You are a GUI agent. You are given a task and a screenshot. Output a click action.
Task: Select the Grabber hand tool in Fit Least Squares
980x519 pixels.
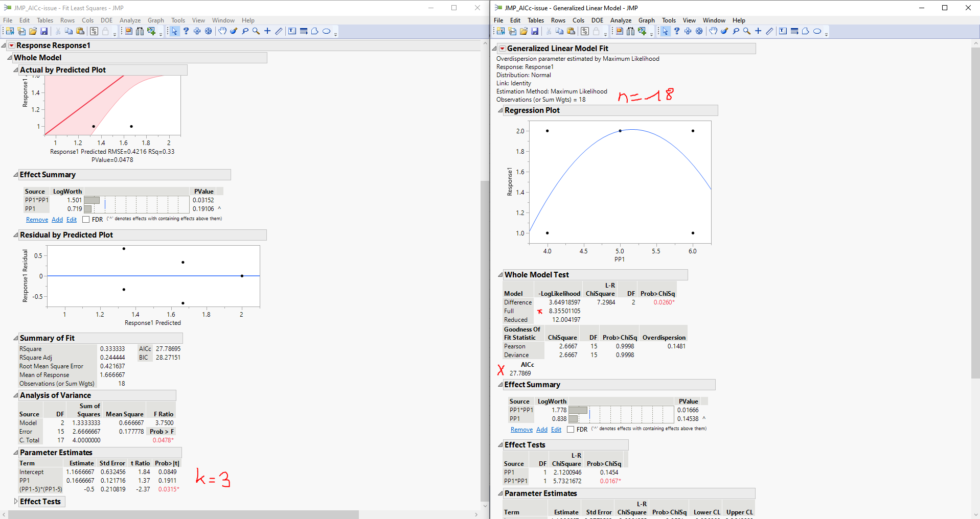click(222, 31)
